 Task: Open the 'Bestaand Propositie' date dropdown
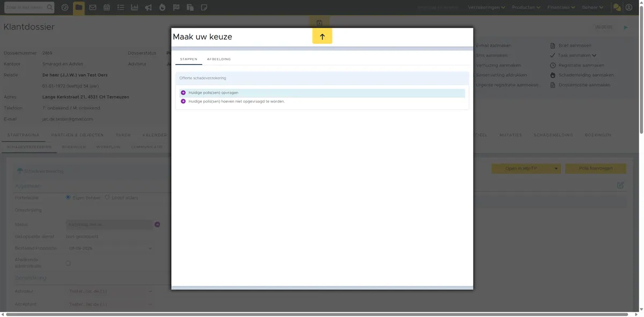coord(109,248)
